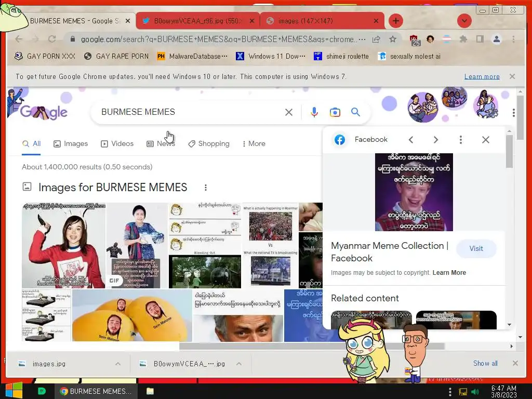Close the BURMESE MEMES tab
This screenshot has width=532, height=399.
(128, 21)
